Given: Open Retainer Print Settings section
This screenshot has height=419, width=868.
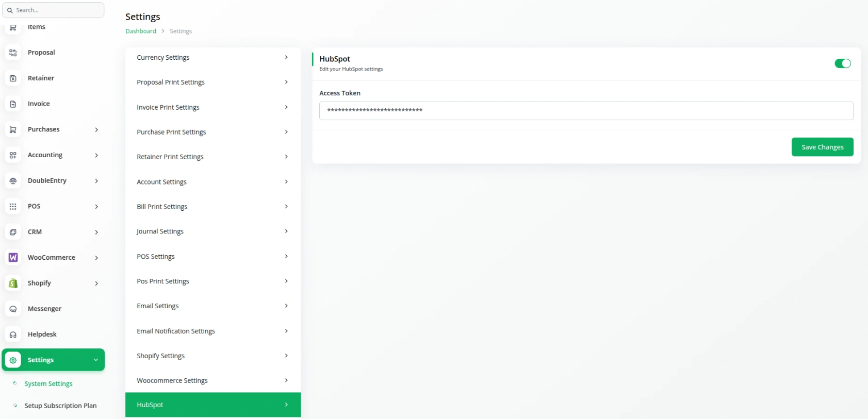Looking at the screenshot, I should tap(213, 157).
